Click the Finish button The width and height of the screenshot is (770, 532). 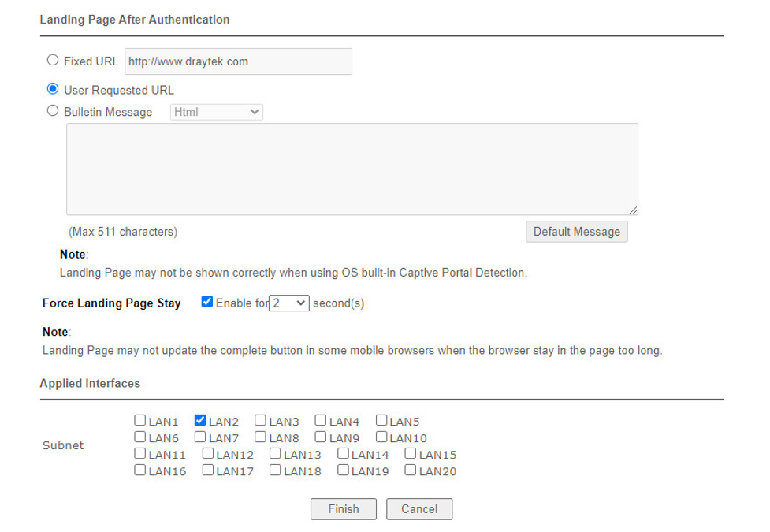click(x=344, y=509)
